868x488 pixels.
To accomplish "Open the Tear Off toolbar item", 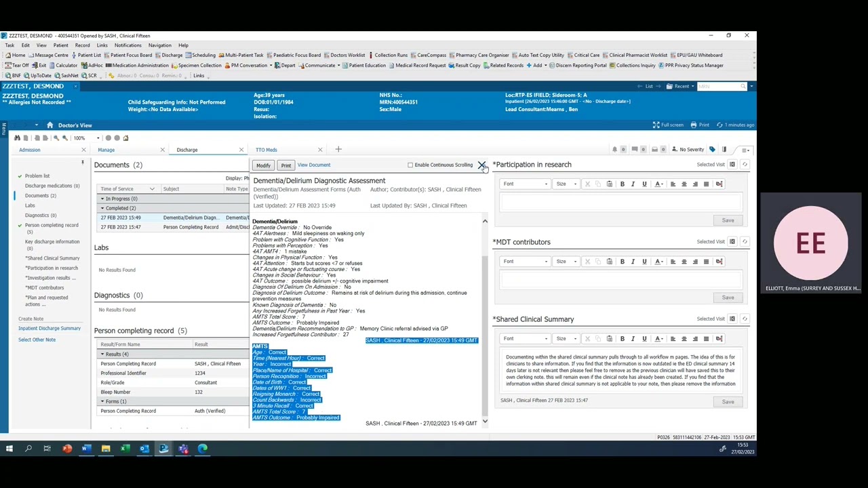I will click(x=18, y=65).
